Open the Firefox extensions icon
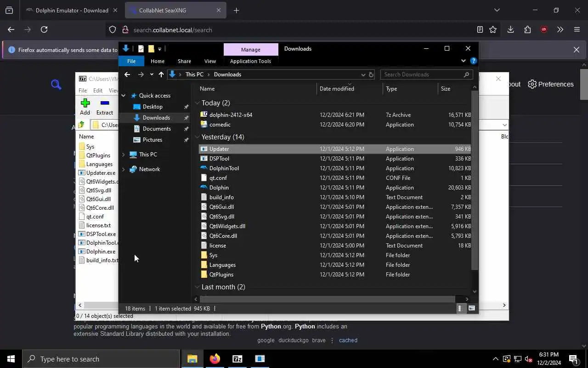This screenshot has width=588, height=368. pyautogui.click(x=527, y=29)
